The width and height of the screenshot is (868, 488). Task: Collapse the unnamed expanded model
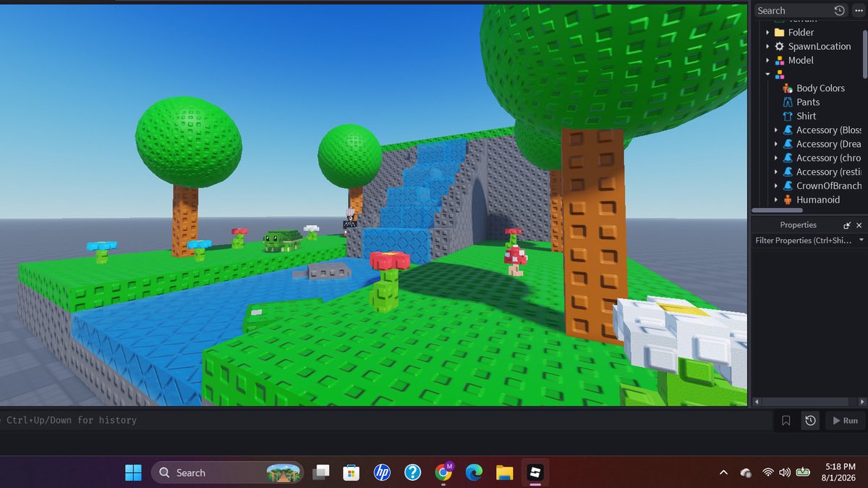pyautogui.click(x=767, y=74)
